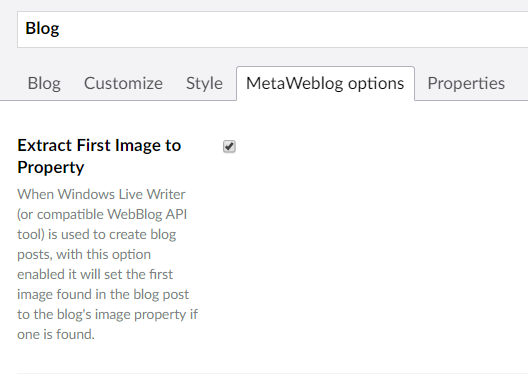Toggle the first image extraction option
528x388 pixels.
pyautogui.click(x=229, y=147)
